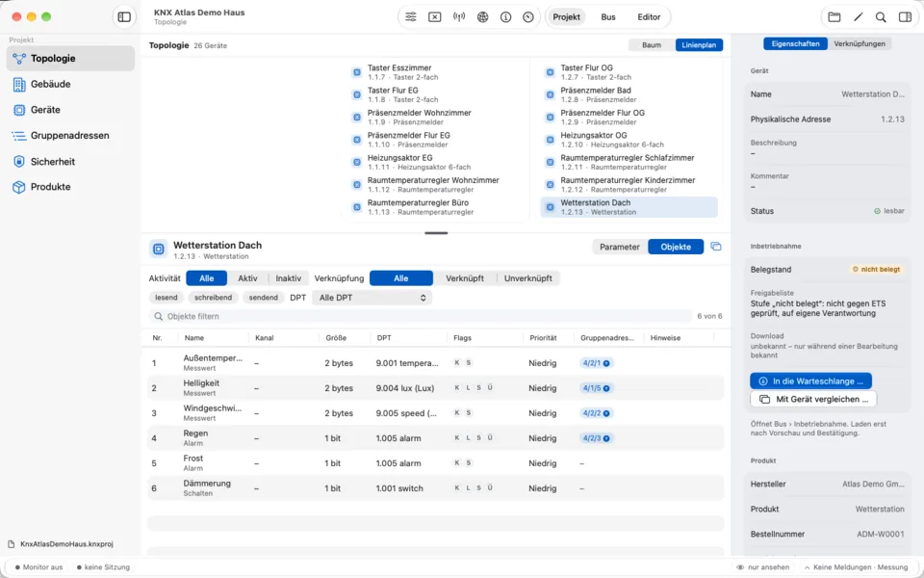
Task: Click the keine Sitzung status item
Action: [x=103, y=567]
